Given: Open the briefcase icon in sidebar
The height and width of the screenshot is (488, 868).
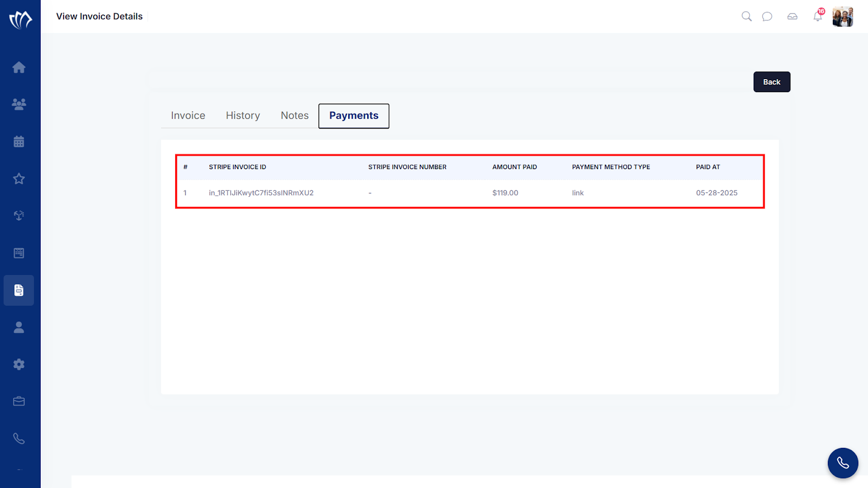Looking at the screenshot, I should [19, 401].
